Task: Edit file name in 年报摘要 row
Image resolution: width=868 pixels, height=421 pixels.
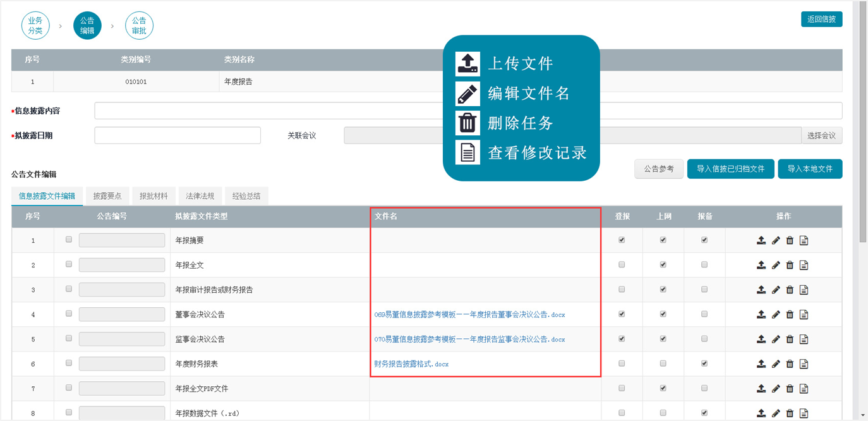Action: point(776,240)
